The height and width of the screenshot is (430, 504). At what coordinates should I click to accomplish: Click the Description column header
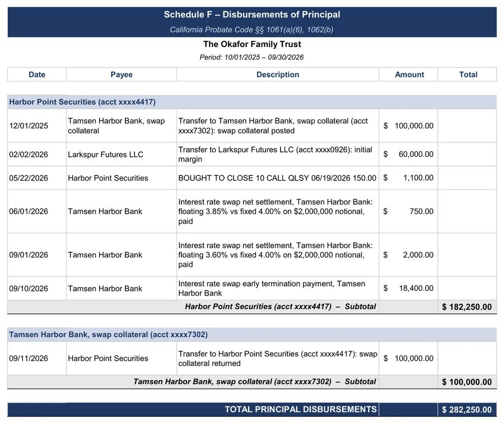point(278,75)
